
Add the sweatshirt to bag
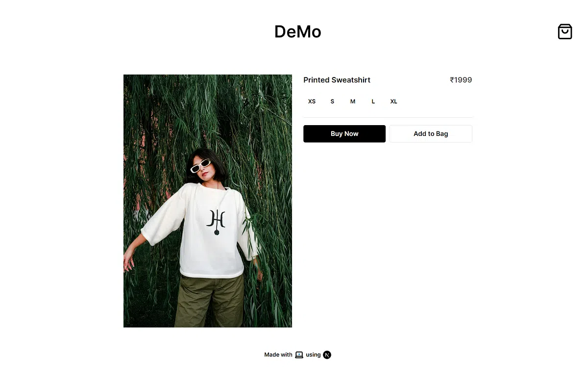(431, 134)
